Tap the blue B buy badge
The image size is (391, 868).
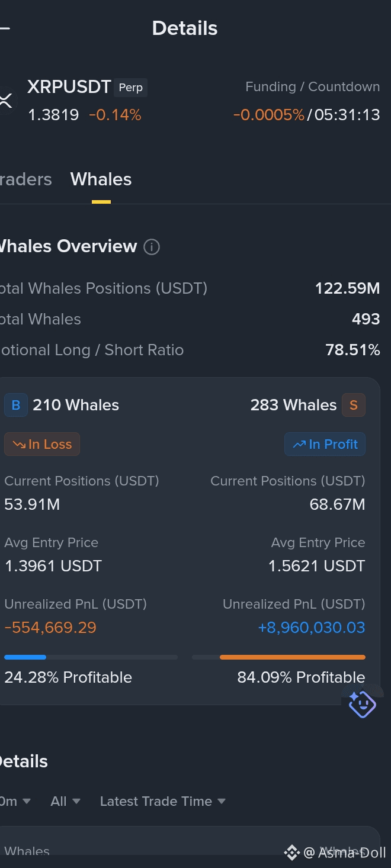(x=16, y=406)
